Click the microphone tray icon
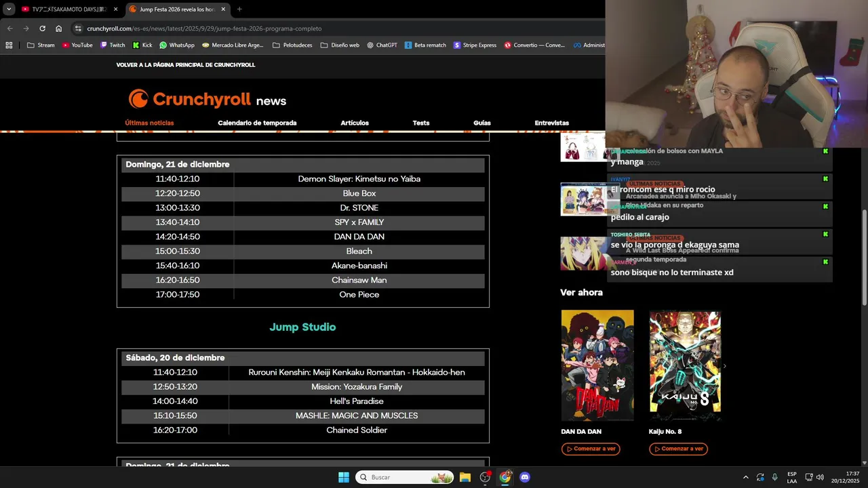 pos(775,477)
